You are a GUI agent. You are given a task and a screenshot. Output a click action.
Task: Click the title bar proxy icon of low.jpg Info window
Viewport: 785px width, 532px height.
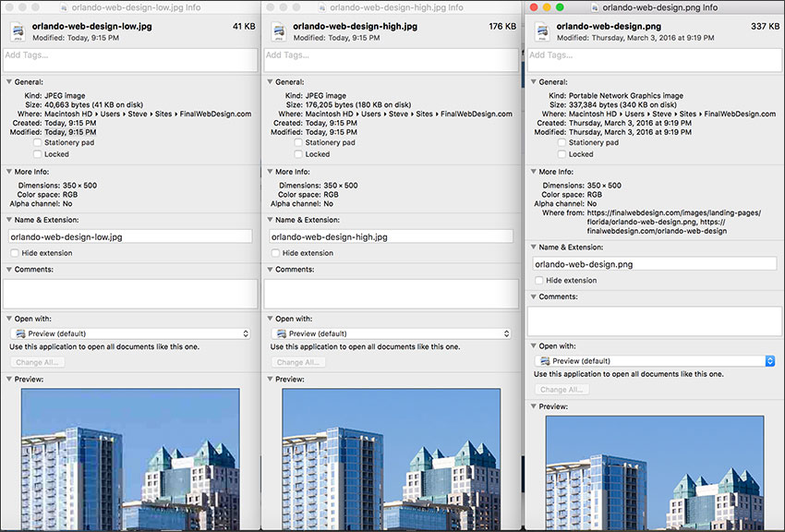(x=64, y=7)
